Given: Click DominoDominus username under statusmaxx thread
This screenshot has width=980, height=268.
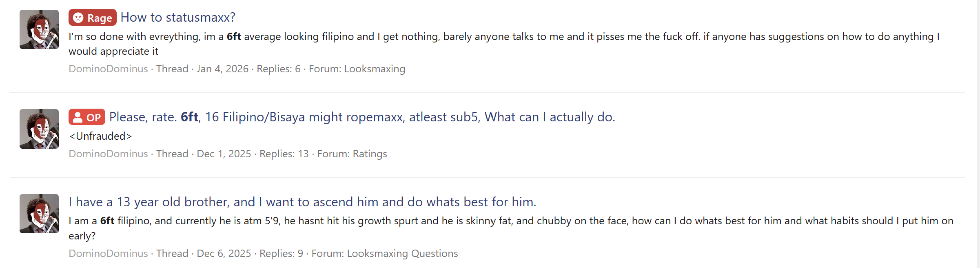Looking at the screenshot, I should (108, 69).
